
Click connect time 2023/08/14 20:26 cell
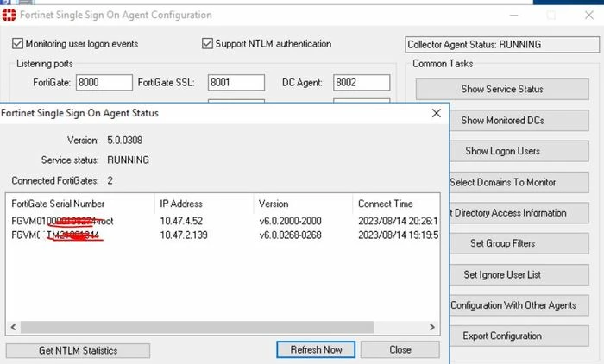[x=399, y=221]
